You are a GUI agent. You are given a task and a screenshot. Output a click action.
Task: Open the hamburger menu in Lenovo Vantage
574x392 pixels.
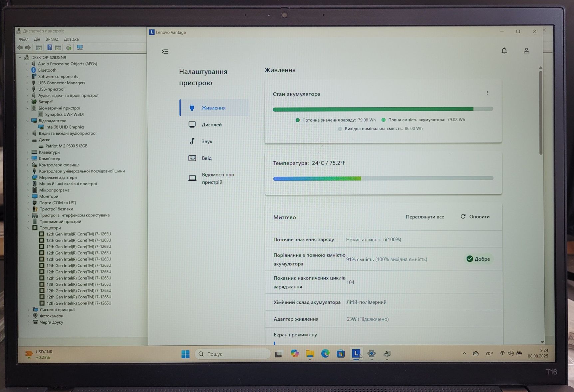(165, 52)
